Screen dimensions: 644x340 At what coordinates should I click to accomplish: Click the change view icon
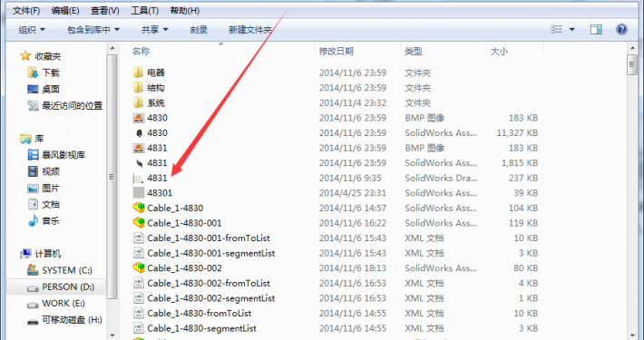556,30
